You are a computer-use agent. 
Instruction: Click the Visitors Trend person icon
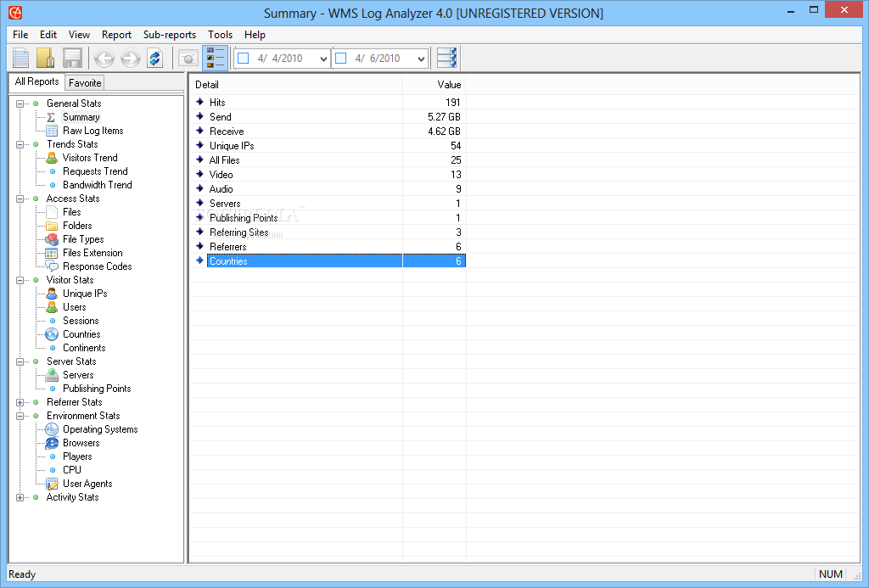click(x=52, y=158)
